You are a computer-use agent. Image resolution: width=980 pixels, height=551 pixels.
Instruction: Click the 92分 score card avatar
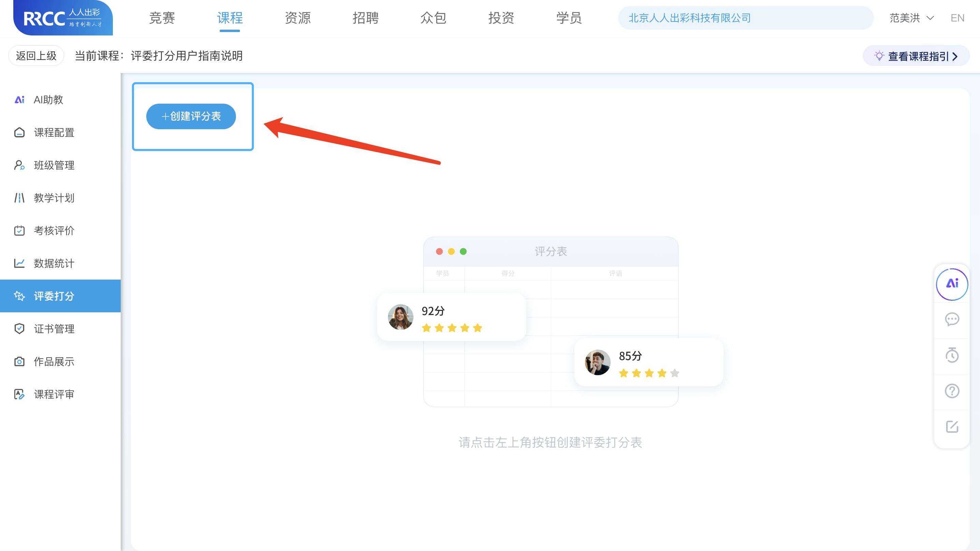(401, 317)
